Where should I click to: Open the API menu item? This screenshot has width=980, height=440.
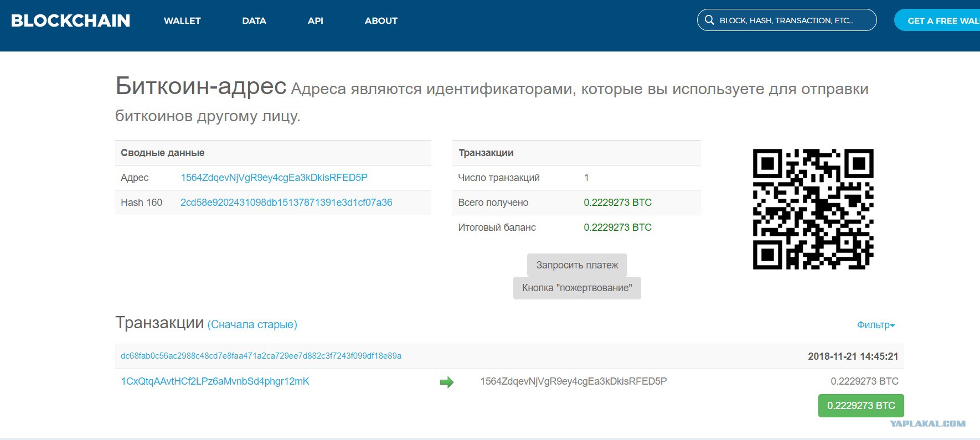coord(316,20)
